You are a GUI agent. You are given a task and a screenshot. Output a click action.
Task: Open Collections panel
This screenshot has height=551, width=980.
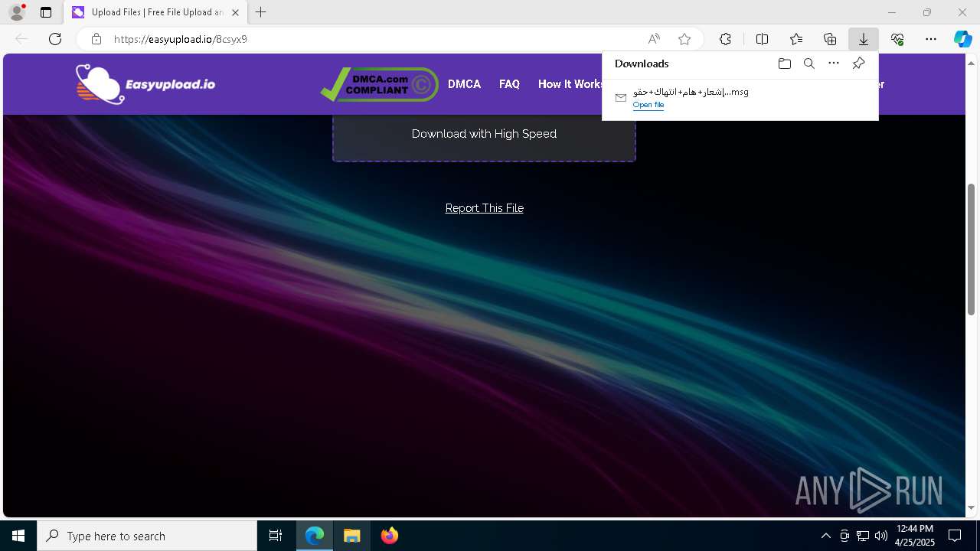pos(830,39)
